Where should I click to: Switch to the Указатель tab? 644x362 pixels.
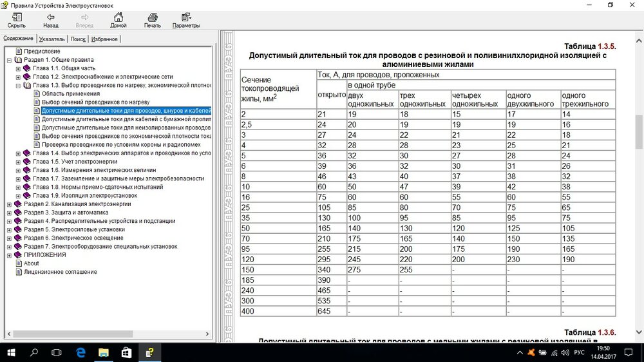(52, 39)
